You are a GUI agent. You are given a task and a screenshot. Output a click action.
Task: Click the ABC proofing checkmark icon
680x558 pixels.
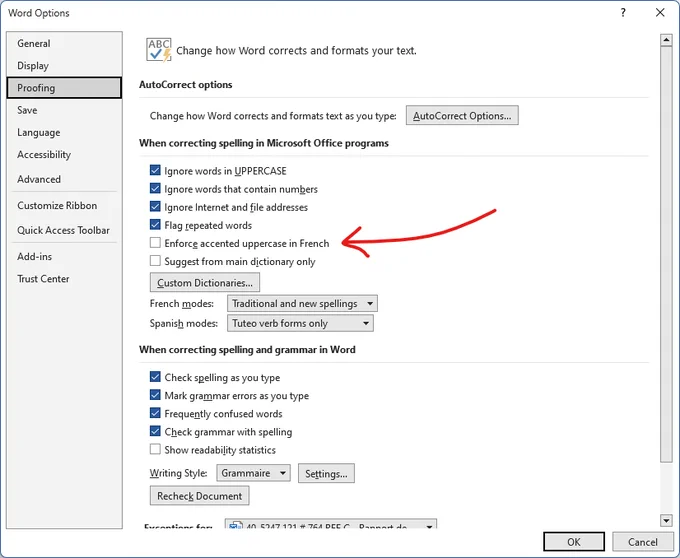[x=159, y=50]
